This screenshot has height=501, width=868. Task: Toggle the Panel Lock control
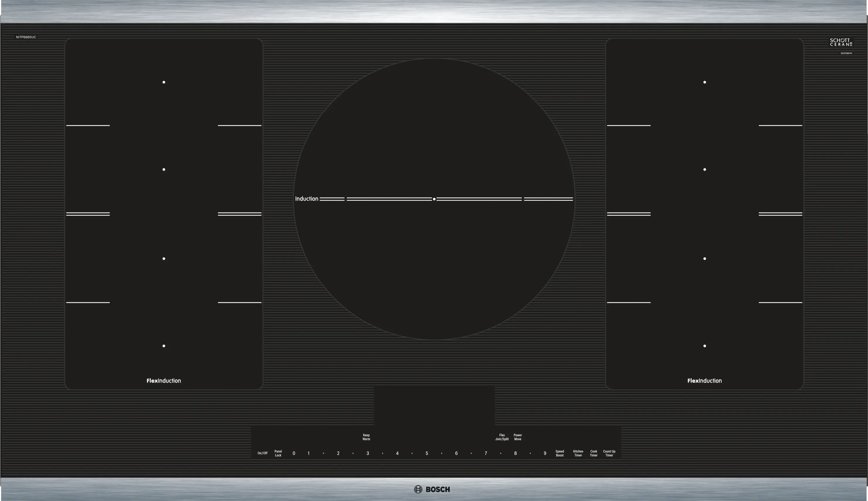tap(278, 453)
